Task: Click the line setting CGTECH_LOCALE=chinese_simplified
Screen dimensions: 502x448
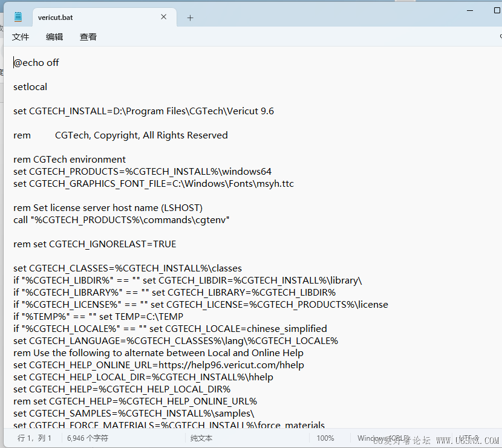Action: pyautogui.click(x=170, y=329)
